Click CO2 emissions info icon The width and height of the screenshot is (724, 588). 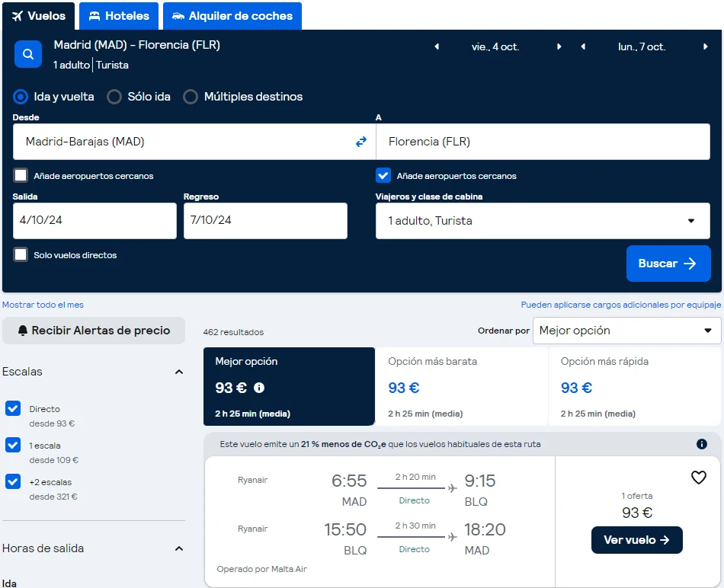click(x=701, y=444)
